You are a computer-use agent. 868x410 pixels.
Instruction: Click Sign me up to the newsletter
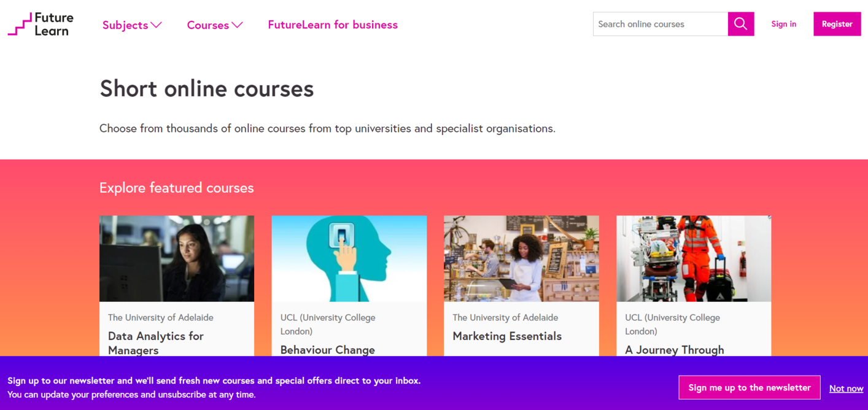point(749,387)
